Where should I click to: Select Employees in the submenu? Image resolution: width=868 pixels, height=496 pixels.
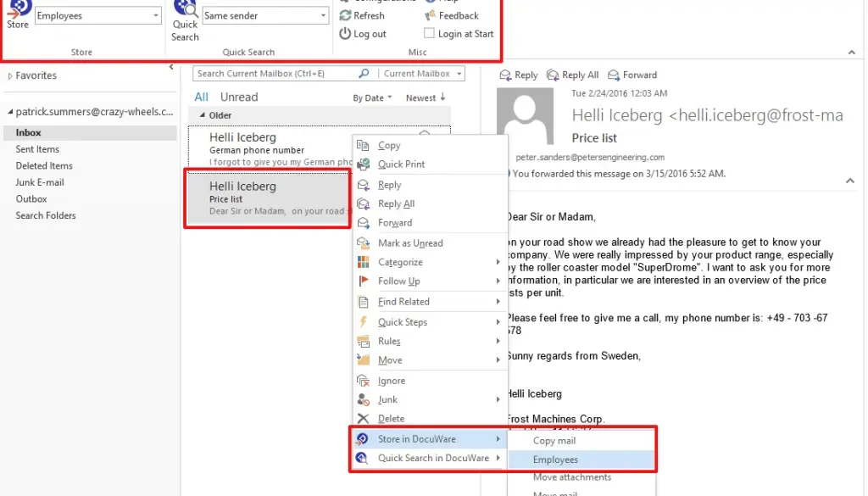581,460
